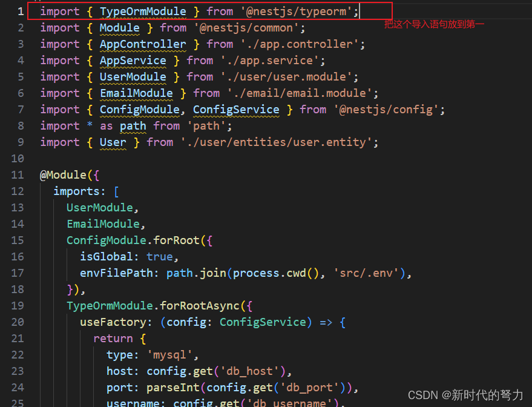Click the useFactory property on line 20

tap(113, 322)
